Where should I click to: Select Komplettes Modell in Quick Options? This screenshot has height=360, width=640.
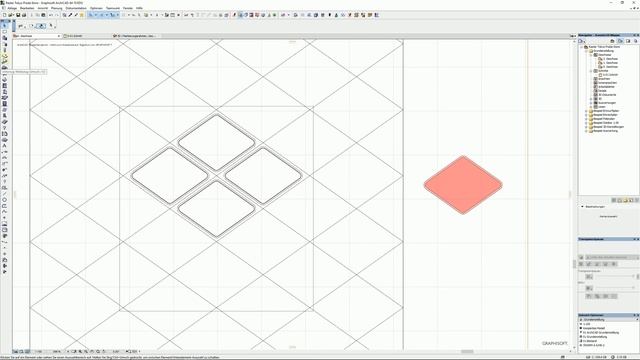click(593, 328)
